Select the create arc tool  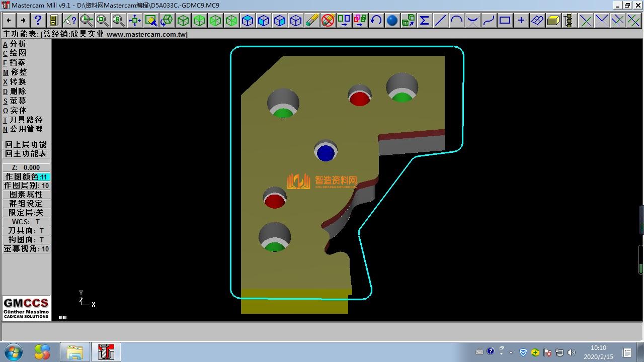click(x=456, y=20)
